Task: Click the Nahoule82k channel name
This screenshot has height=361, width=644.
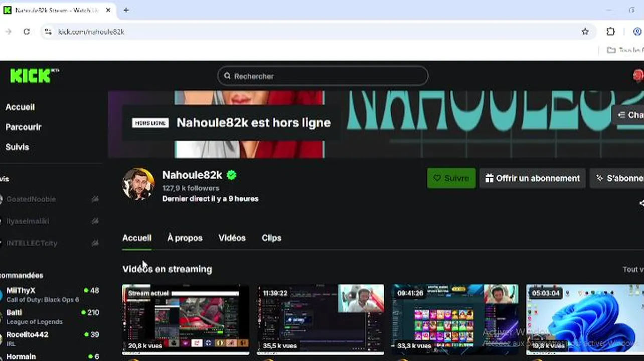Action: (x=192, y=175)
